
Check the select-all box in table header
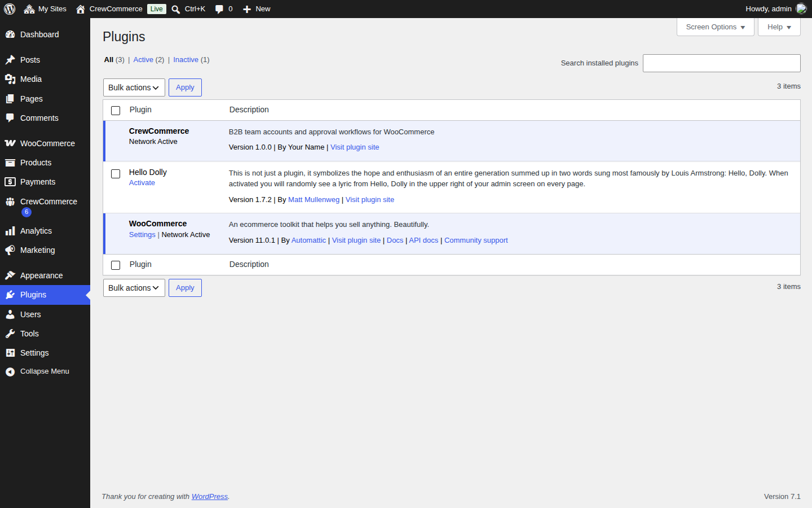(x=116, y=111)
